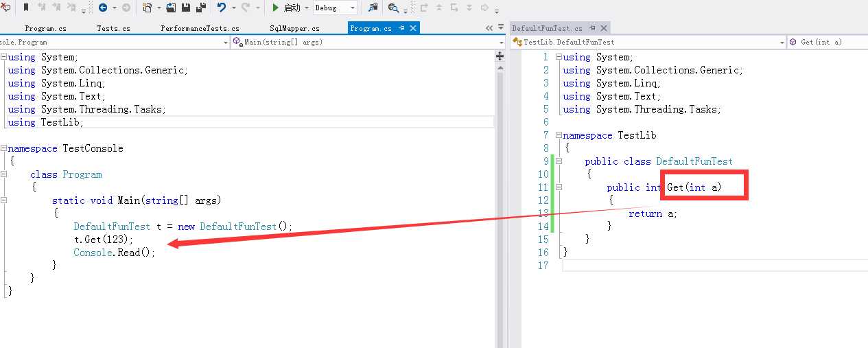Pin the active Program.cs tab
The height and width of the screenshot is (348, 868).
402,28
